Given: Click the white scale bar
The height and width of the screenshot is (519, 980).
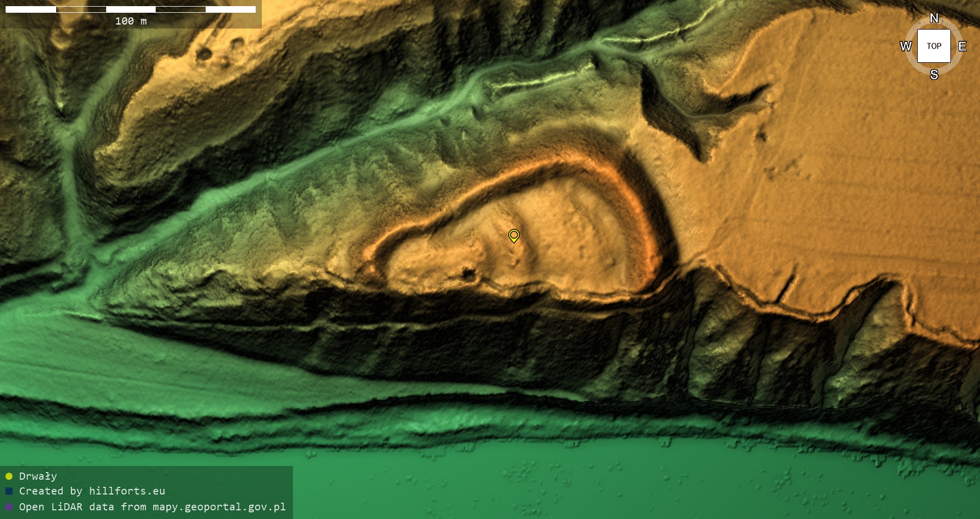Looking at the screenshot, I should point(130,9).
